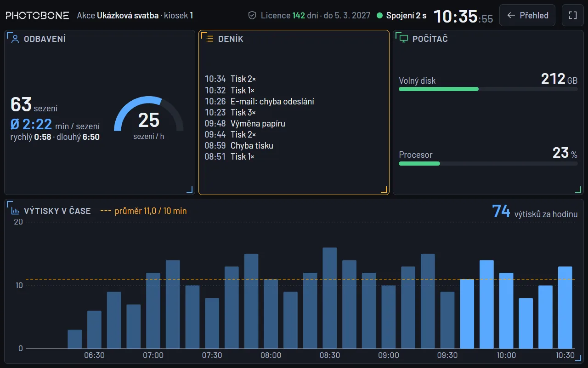
Task: Click the 'POČÍTAČ' panel title
Action: [x=430, y=39]
